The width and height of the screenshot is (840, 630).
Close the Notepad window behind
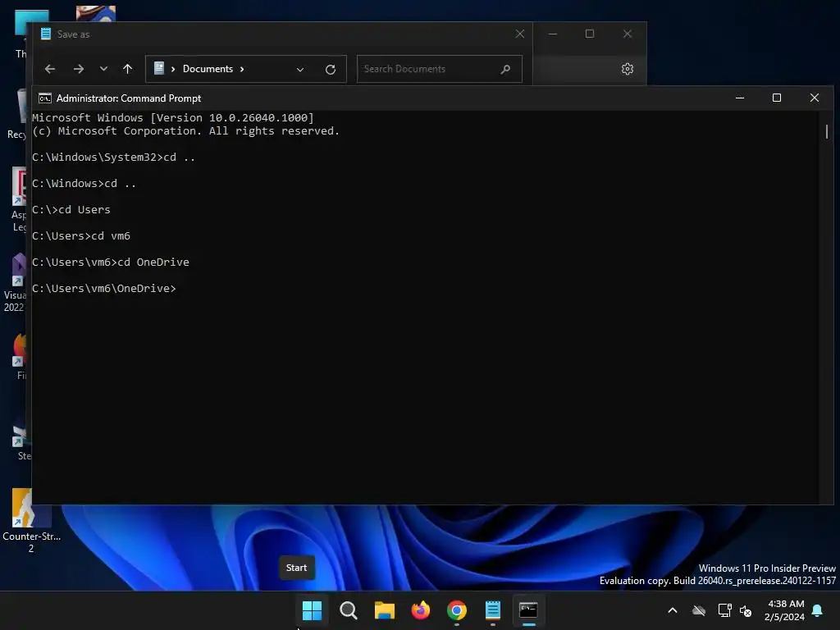628,34
